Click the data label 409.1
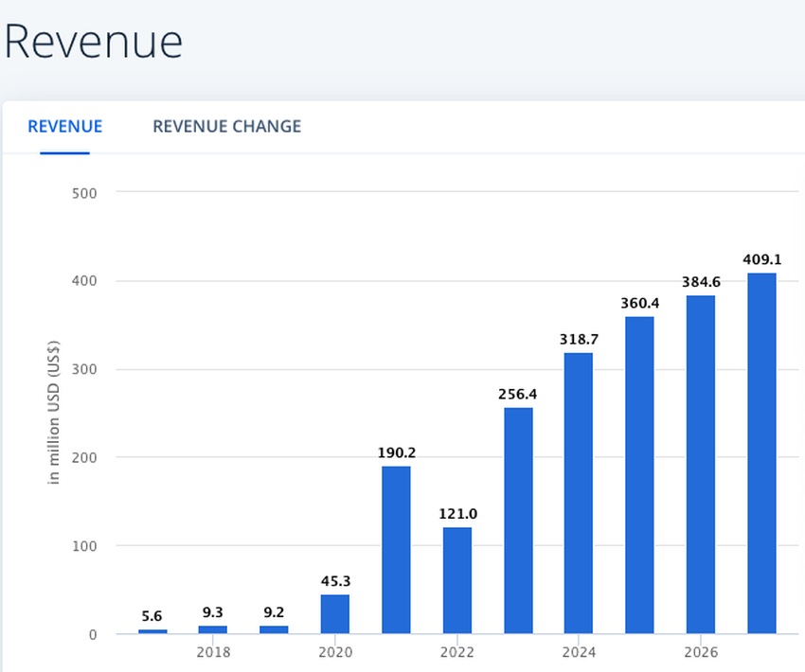This screenshot has width=805, height=672. (x=762, y=257)
